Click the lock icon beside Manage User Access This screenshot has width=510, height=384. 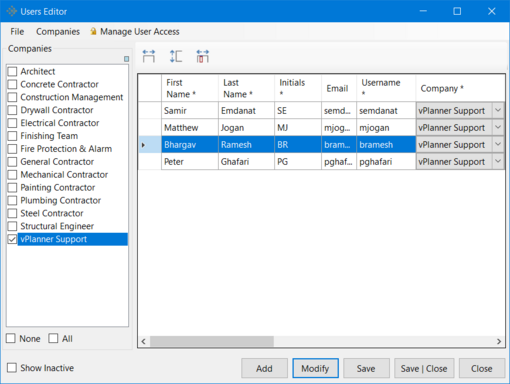pos(93,31)
